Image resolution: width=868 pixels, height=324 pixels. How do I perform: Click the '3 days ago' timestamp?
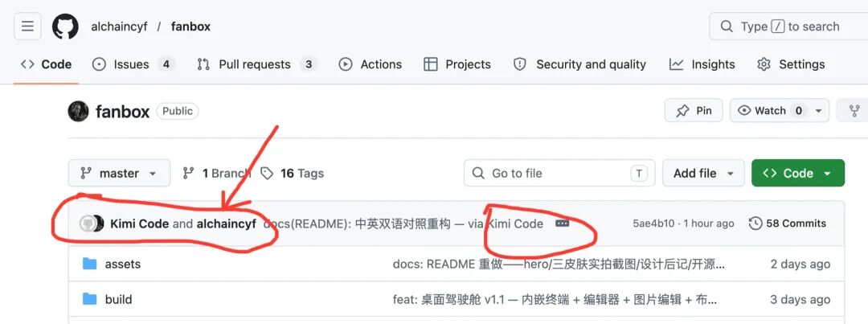[800, 300]
